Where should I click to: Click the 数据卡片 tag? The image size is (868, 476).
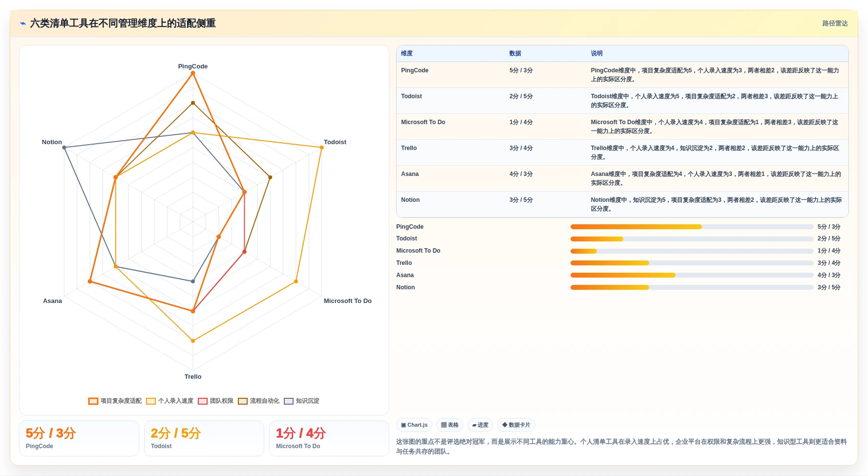pyautogui.click(x=516, y=425)
